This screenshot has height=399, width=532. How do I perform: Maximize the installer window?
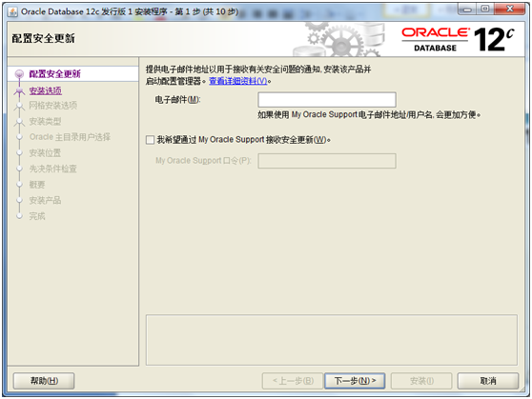[485, 10]
